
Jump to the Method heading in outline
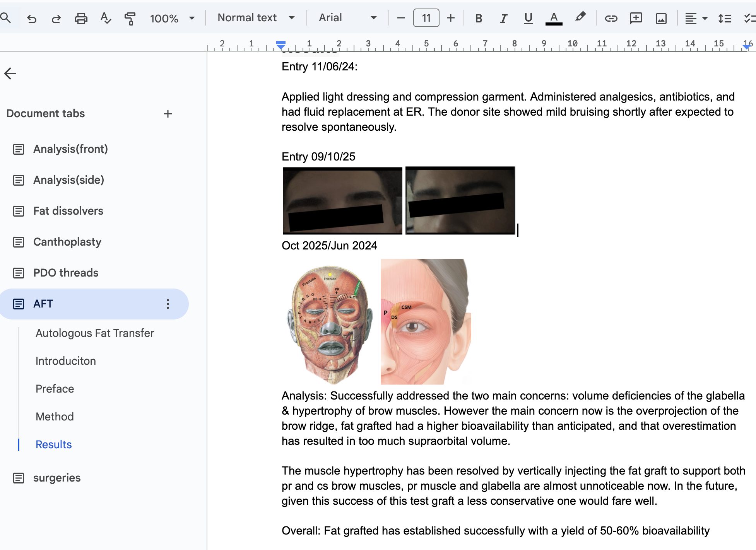click(x=55, y=417)
